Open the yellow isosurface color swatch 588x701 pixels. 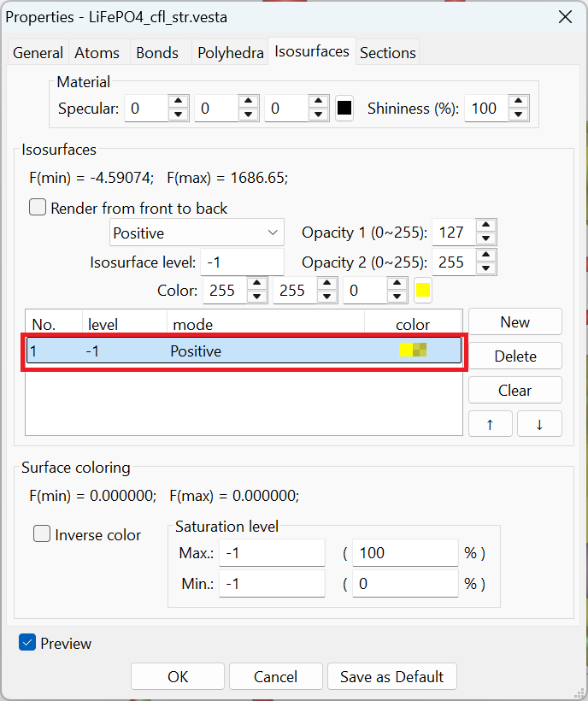tap(423, 291)
